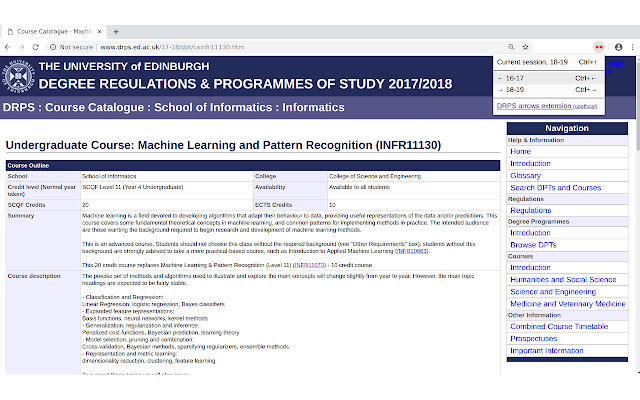This screenshot has width=640, height=400.
Task: Bookmark this page with the star icon
Action: (525, 47)
